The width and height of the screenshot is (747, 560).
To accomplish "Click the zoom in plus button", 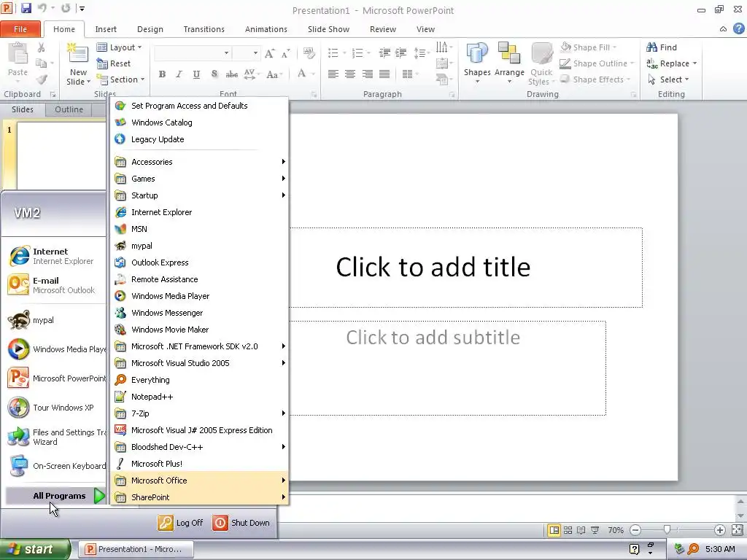I will pos(719,530).
